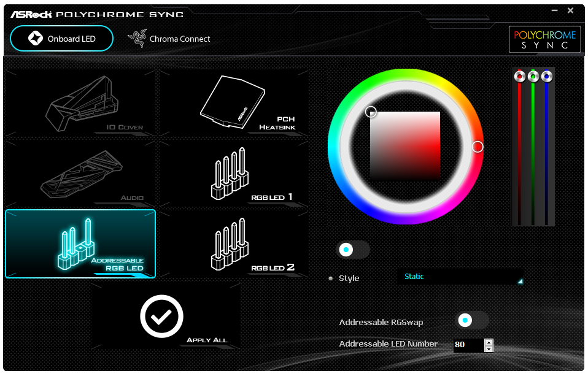
Task: Click the Addressable LED Number label
Action: (x=388, y=343)
